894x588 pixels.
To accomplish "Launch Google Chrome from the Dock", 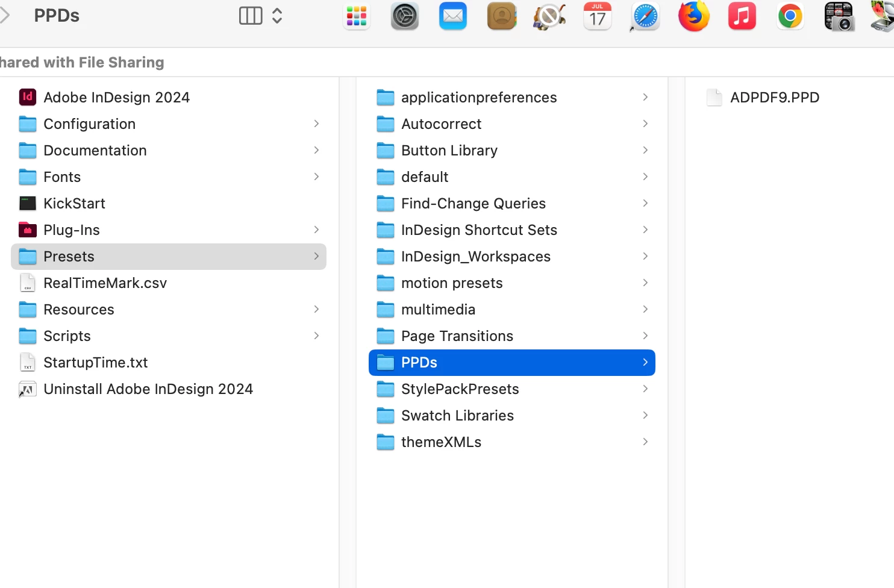I will pos(790,16).
